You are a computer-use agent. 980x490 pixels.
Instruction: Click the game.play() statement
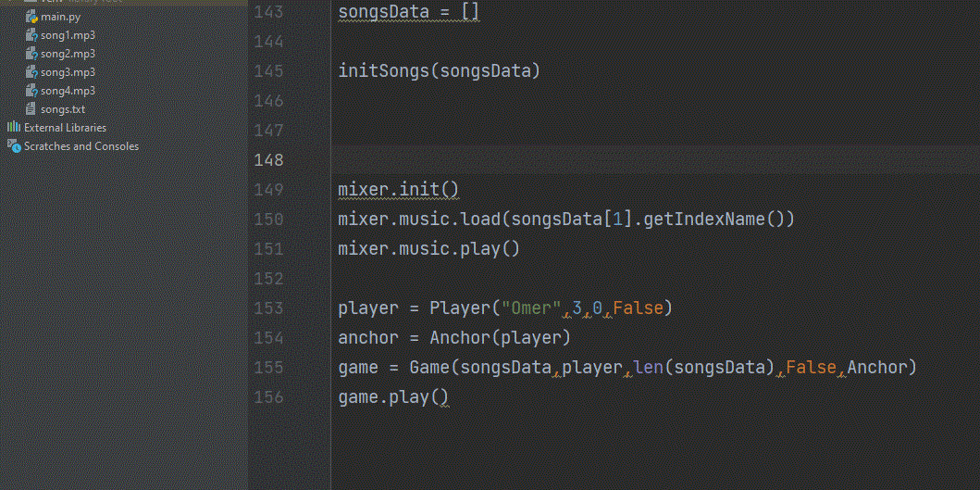pyautogui.click(x=393, y=397)
